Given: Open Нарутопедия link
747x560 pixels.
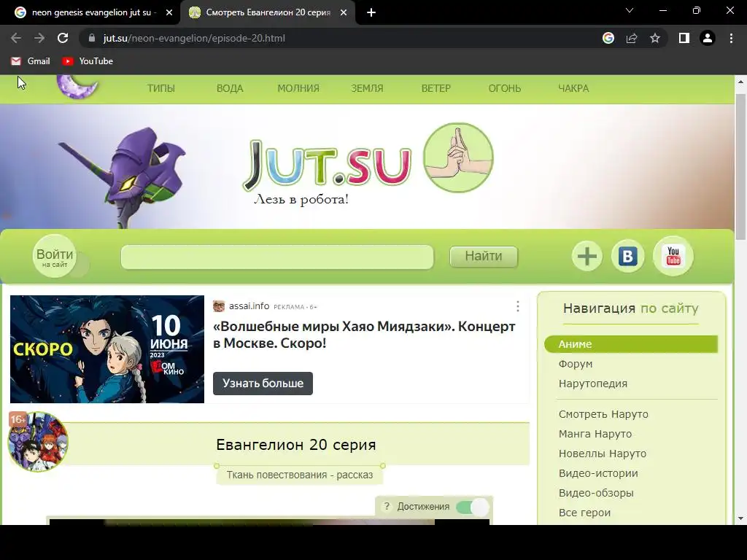Looking at the screenshot, I should pyautogui.click(x=592, y=384).
